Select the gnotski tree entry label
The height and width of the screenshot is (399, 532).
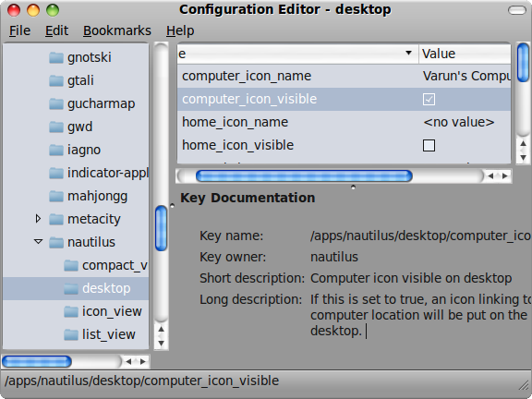[x=90, y=57]
